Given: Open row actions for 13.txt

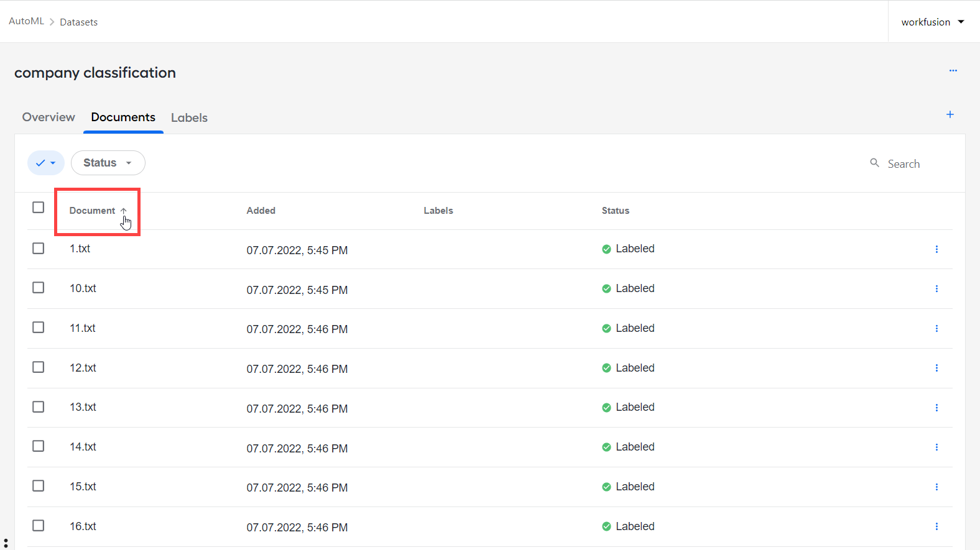Looking at the screenshot, I should pos(936,408).
